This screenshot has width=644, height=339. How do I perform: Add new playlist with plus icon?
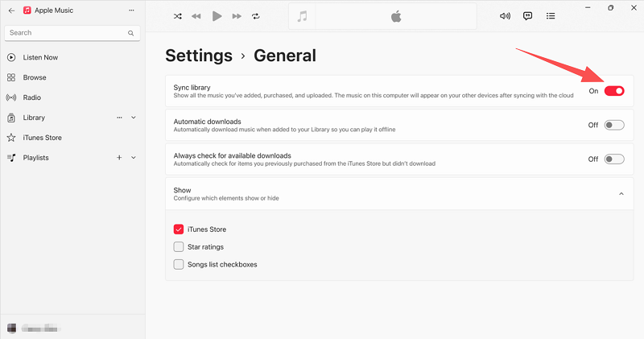[x=119, y=157]
